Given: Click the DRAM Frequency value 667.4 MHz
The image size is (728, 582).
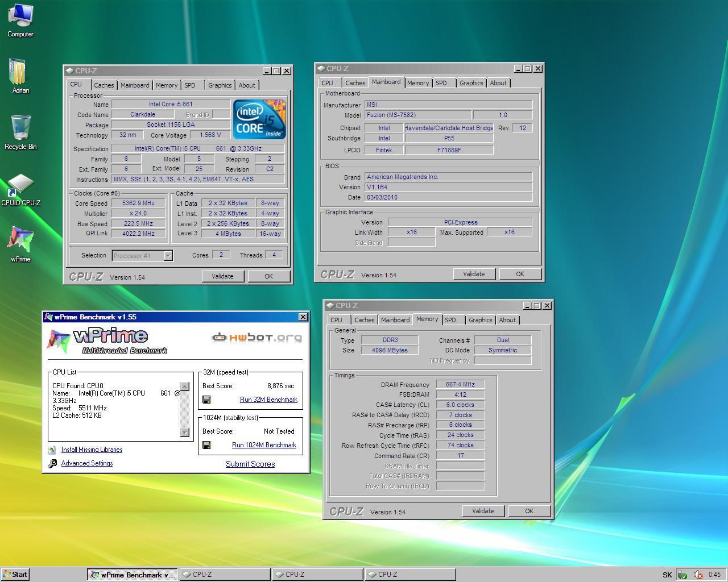Looking at the screenshot, I should (x=460, y=384).
